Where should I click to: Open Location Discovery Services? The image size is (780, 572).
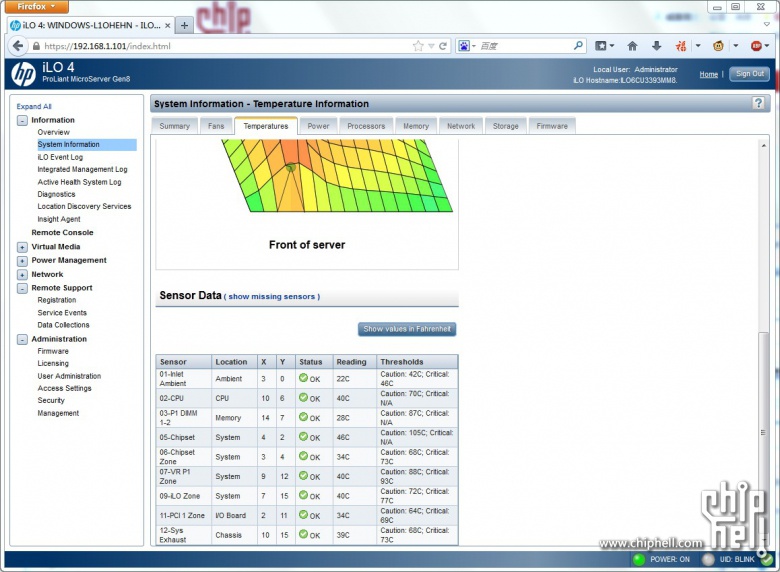click(x=85, y=206)
